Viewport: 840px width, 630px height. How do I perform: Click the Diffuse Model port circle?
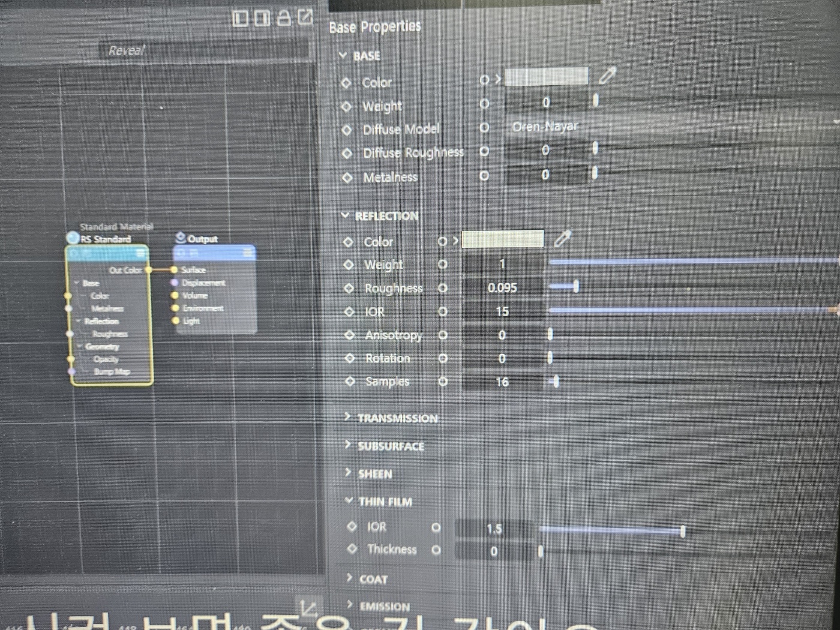click(484, 128)
